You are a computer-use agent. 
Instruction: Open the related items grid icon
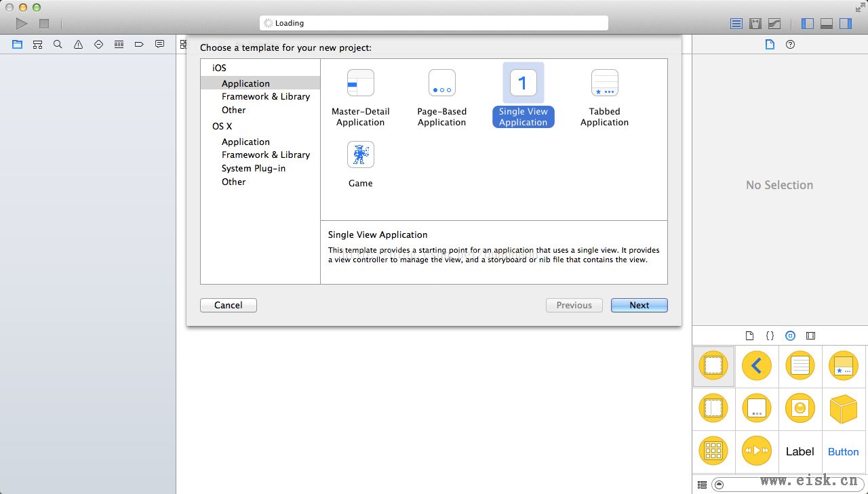click(x=183, y=44)
